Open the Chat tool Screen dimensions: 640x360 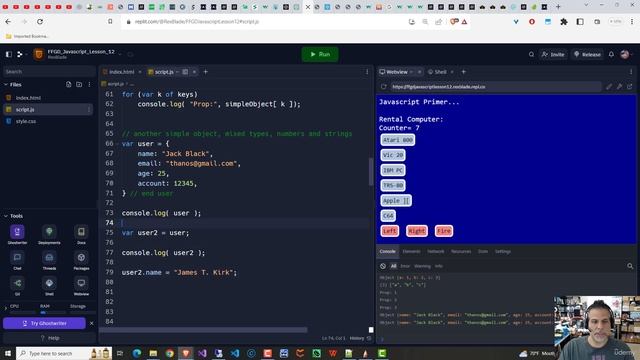17,260
